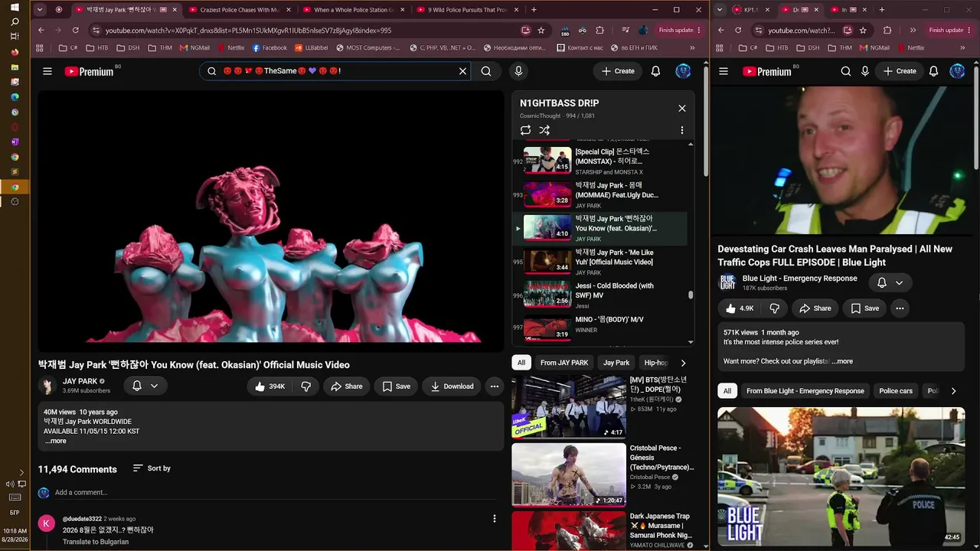This screenshot has width=980, height=551.
Task: Switch to '9 Wild Police Pursuits' tab
Action: [467, 10]
